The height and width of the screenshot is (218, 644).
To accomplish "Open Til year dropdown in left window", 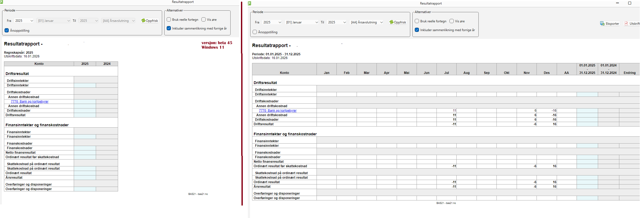I will coord(89,20).
